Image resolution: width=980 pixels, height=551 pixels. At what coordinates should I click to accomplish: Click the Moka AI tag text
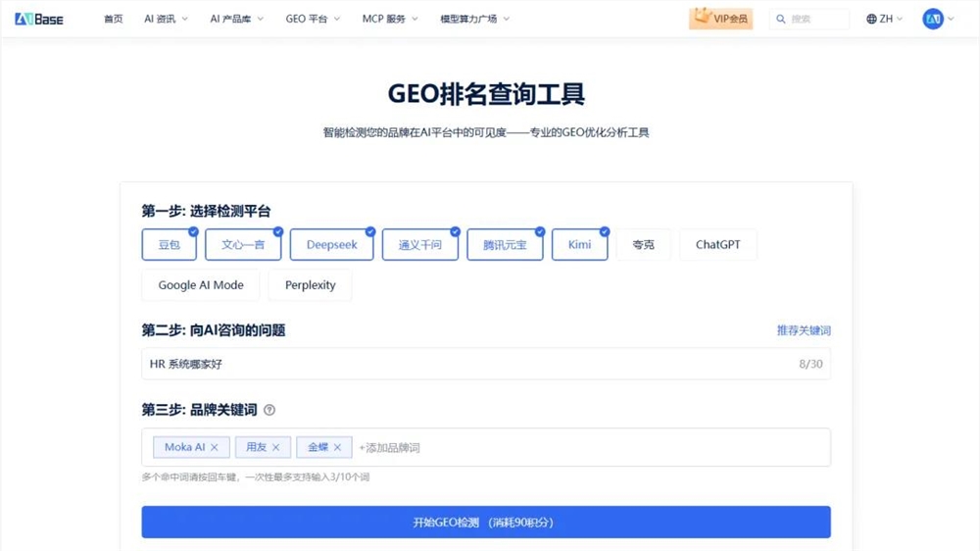point(184,447)
